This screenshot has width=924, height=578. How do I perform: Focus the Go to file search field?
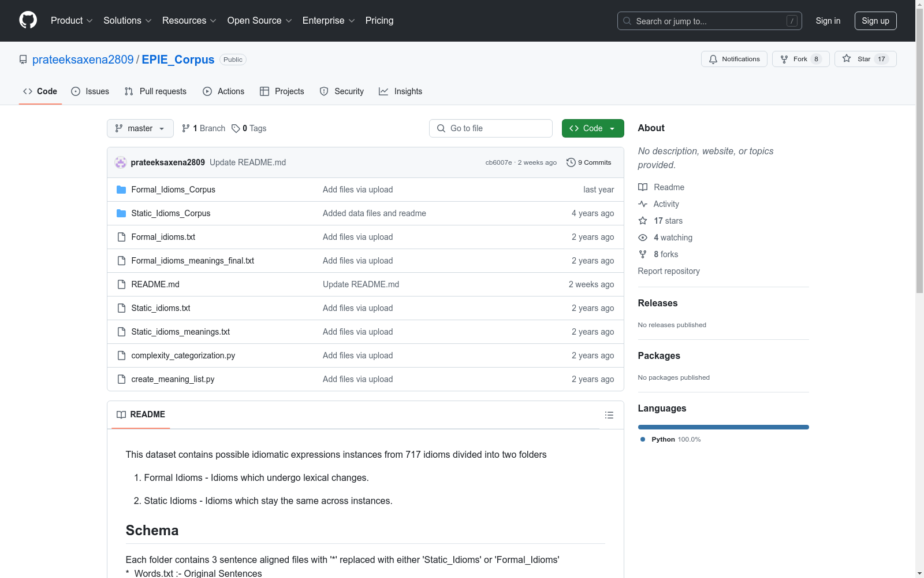click(491, 128)
